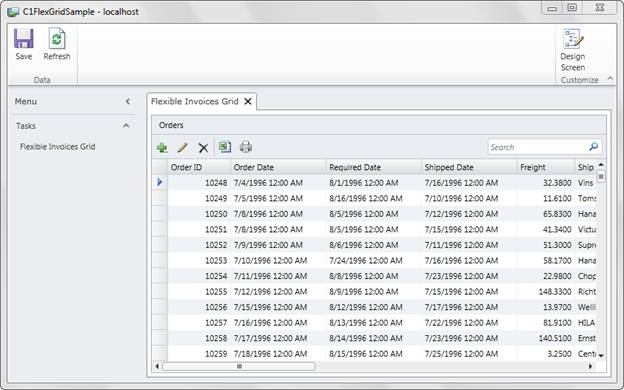Click the Orders section title

pyautogui.click(x=171, y=125)
